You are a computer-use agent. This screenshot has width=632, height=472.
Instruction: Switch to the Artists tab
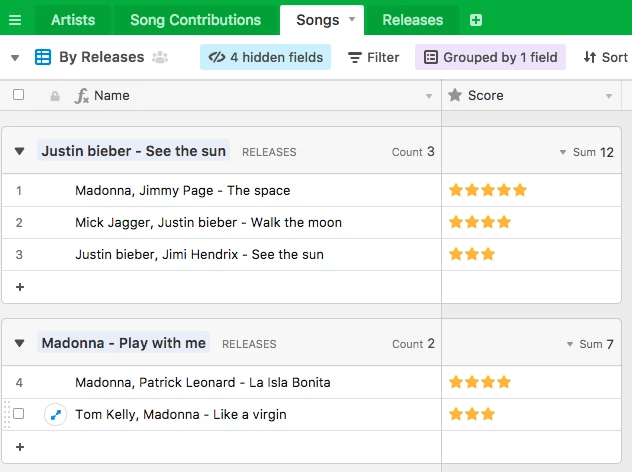pyautogui.click(x=73, y=20)
